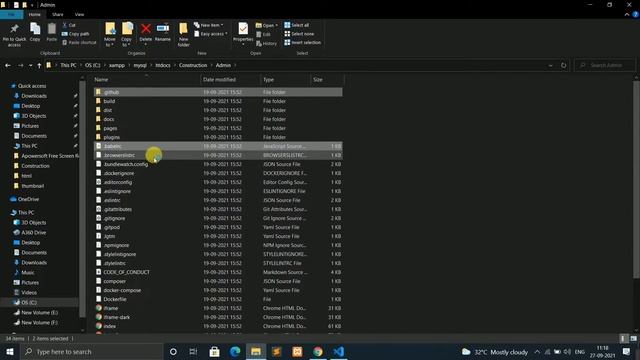
Task: Click Copy path in the ribbon
Action: click(76, 34)
